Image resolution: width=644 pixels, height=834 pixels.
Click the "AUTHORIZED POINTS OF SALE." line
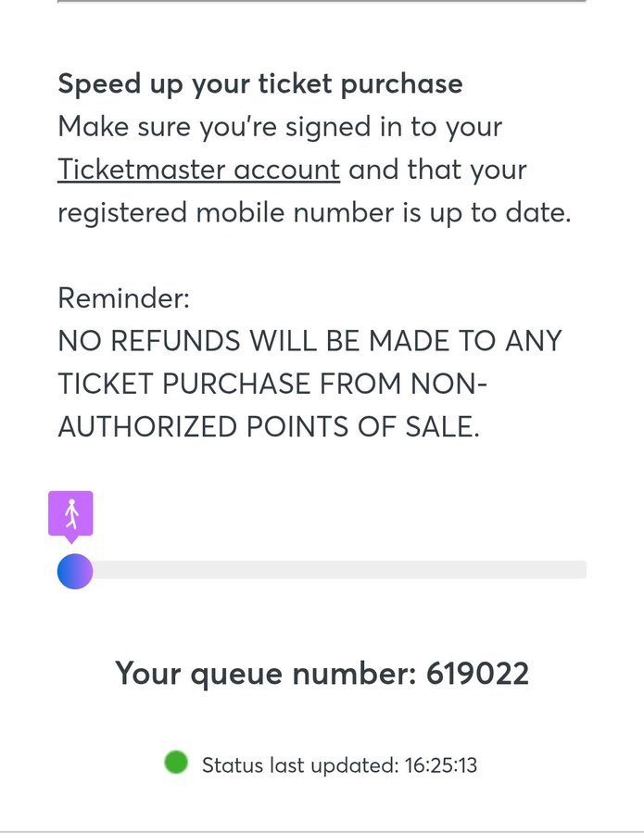pyautogui.click(x=269, y=426)
